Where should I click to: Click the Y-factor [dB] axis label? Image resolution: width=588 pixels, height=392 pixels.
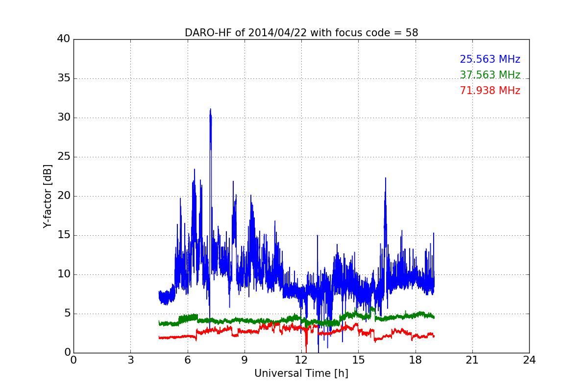pyautogui.click(x=48, y=196)
